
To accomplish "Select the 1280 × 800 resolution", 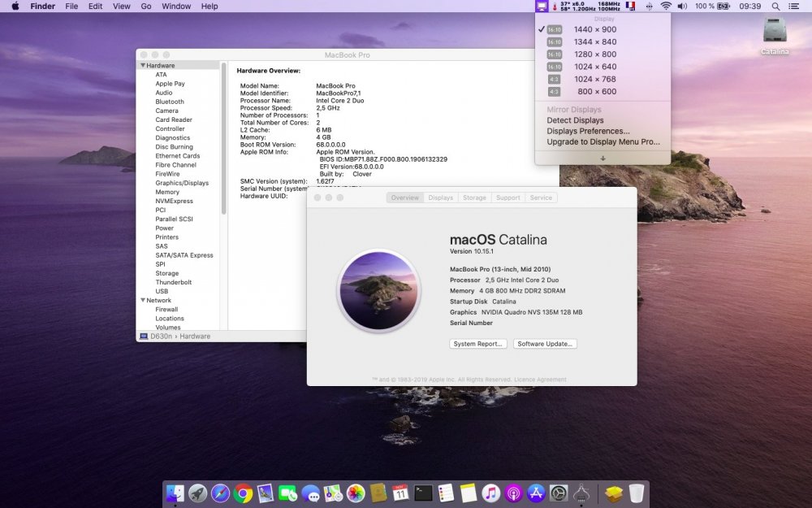I will click(595, 54).
